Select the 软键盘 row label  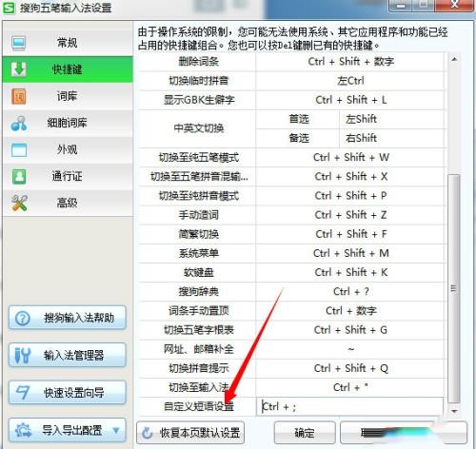[x=199, y=273]
